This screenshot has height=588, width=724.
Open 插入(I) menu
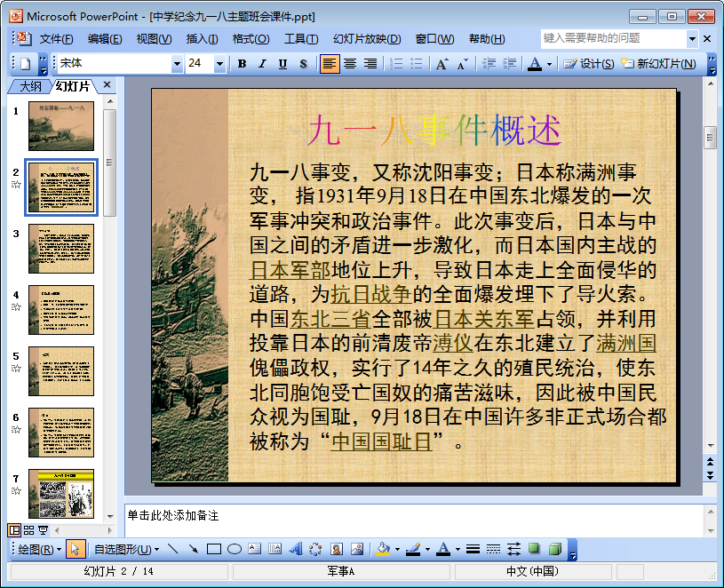pyautogui.click(x=202, y=39)
